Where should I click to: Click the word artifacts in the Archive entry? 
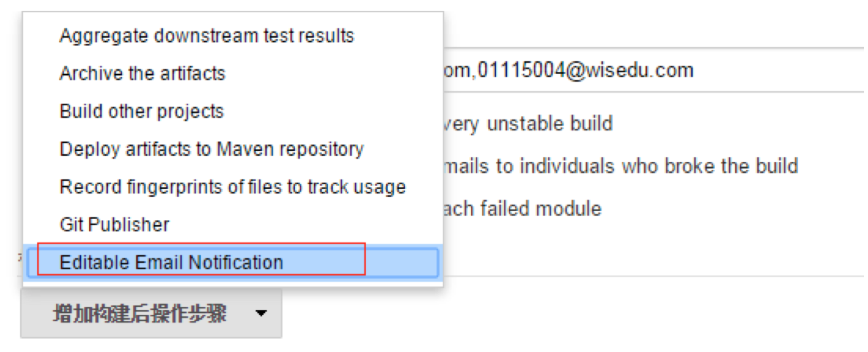pos(193,74)
